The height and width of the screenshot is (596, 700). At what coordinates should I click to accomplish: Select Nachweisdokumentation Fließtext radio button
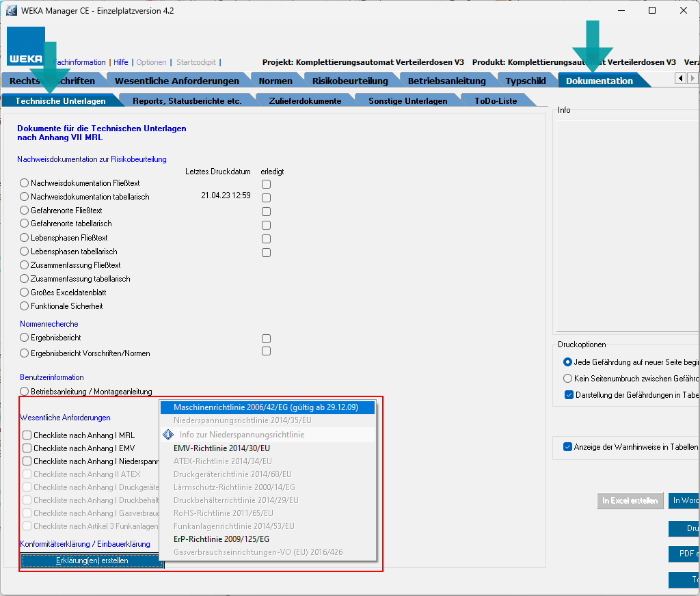pos(25,183)
